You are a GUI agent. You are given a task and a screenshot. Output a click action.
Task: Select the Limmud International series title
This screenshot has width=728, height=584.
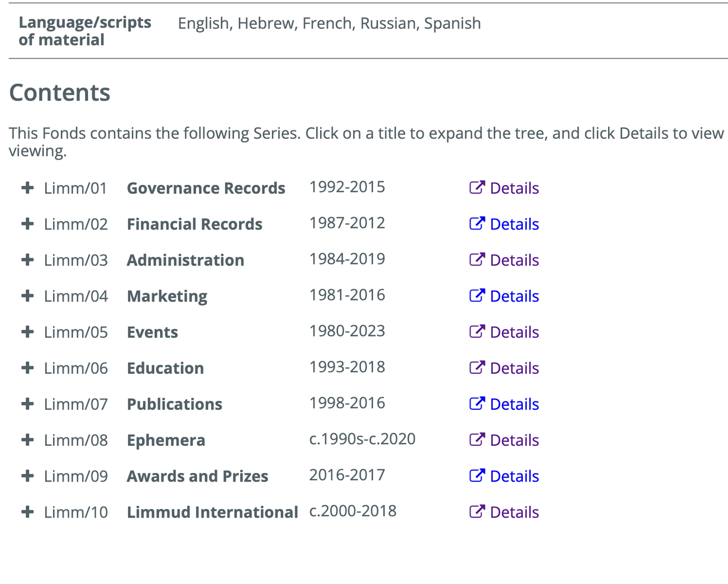[212, 512]
